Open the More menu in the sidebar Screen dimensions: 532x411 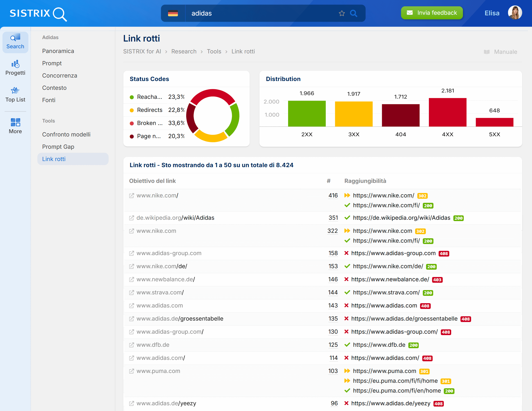coord(15,125)
